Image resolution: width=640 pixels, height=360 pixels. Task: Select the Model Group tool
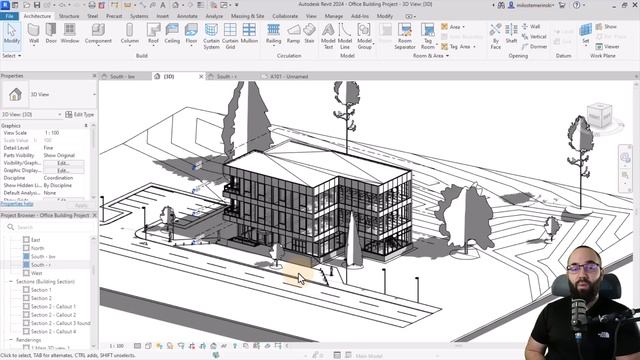364,36
